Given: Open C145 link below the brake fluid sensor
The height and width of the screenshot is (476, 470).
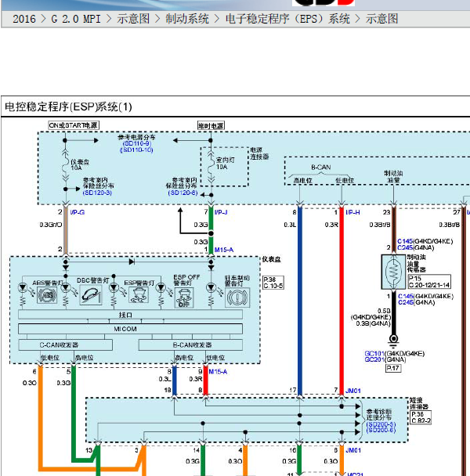Looking at the screenshot, I should (406, 296).
